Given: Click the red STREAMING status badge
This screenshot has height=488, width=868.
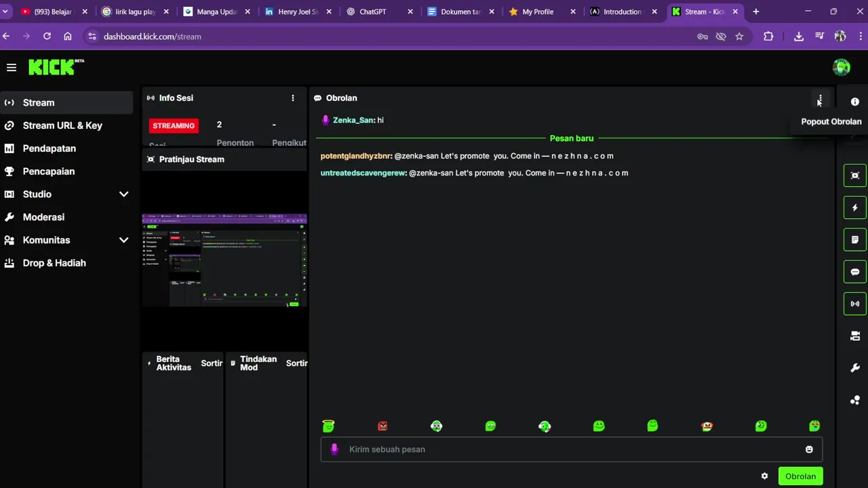Looking at the screenshot, I should (x=174, y=125).
